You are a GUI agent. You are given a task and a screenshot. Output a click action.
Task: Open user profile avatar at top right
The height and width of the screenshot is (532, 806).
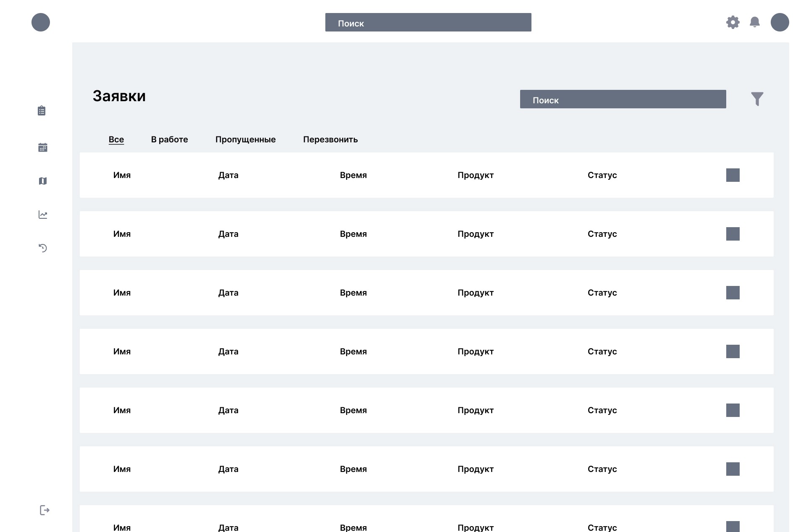780,22
